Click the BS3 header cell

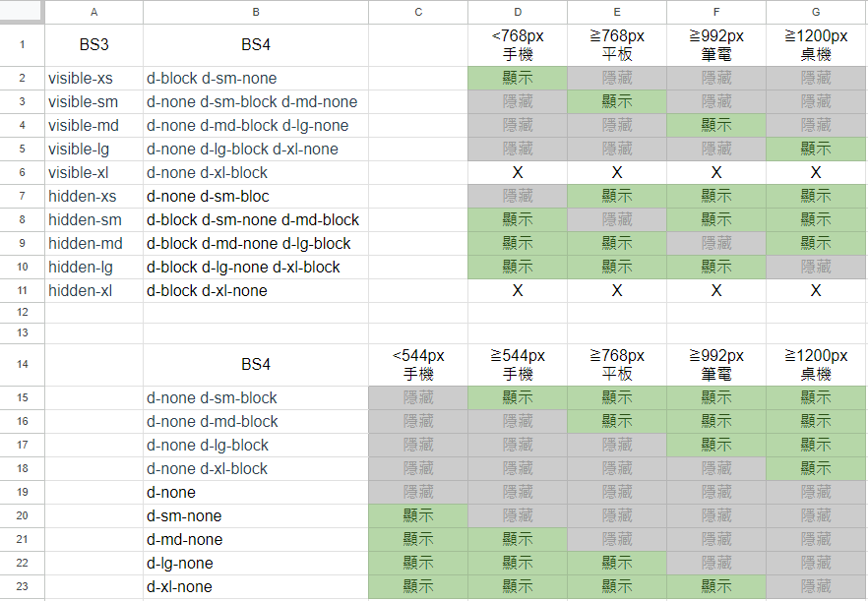(x=94, y=45)
